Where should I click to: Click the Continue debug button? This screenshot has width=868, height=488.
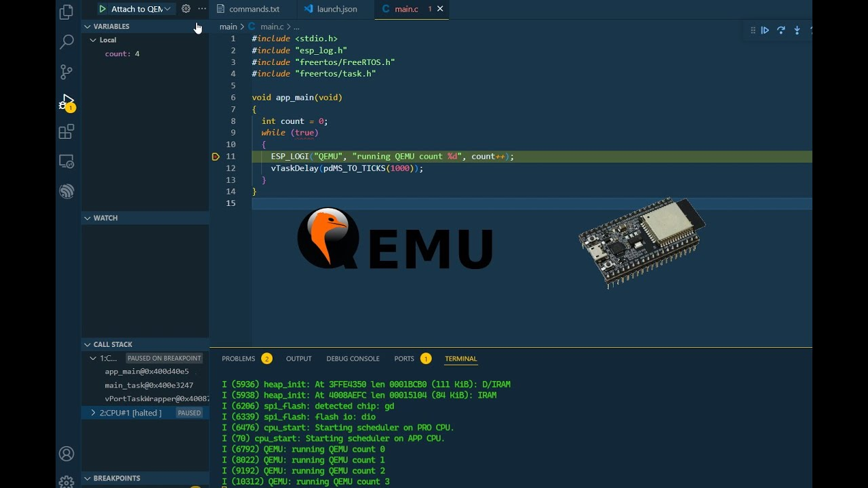tap(765, 30)
